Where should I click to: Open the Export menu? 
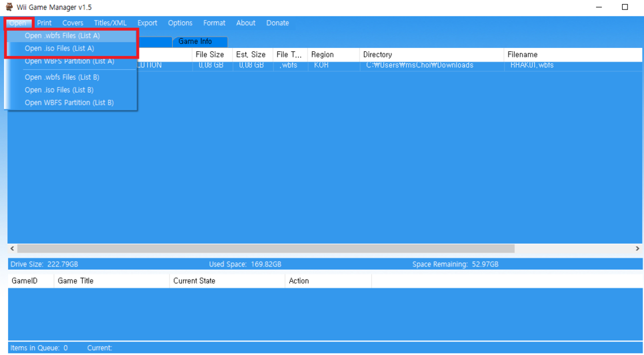(x=147, y=23)
